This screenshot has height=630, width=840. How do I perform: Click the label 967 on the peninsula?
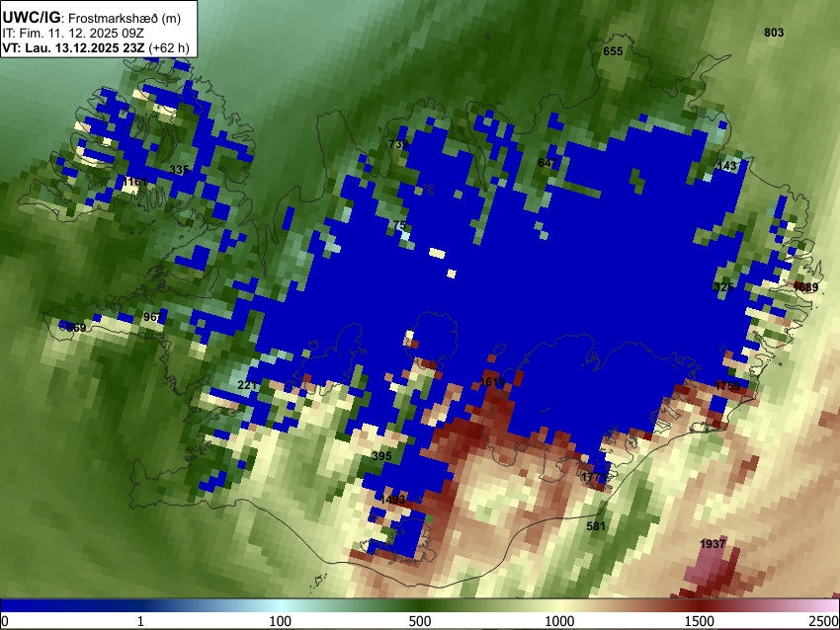click(152, 317)
